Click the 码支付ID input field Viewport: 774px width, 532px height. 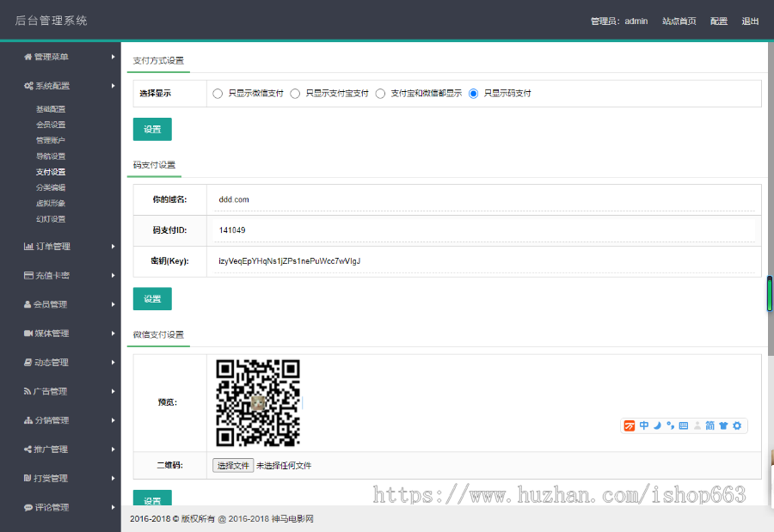(x=484, y=230)
